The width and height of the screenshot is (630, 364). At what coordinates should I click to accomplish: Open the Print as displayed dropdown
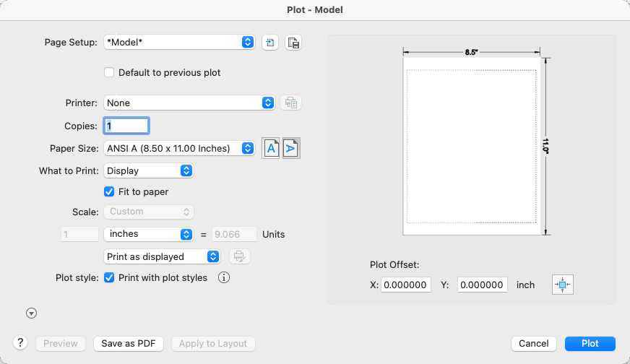(162, 256)
